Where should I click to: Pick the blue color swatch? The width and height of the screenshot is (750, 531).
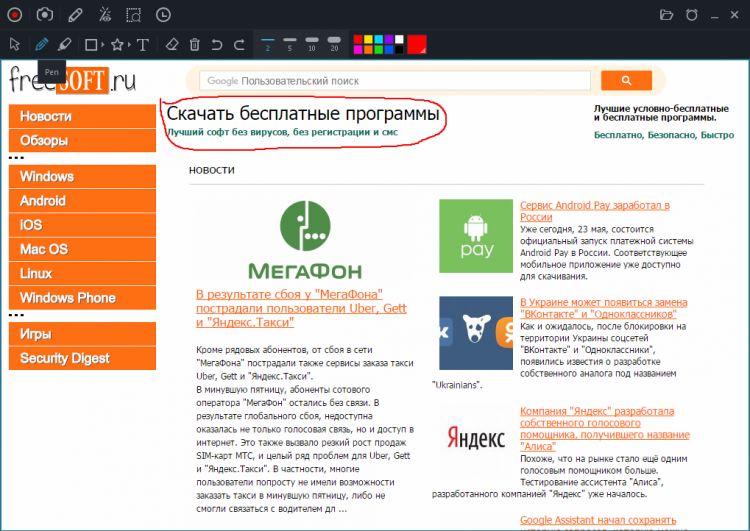[389, 49]
